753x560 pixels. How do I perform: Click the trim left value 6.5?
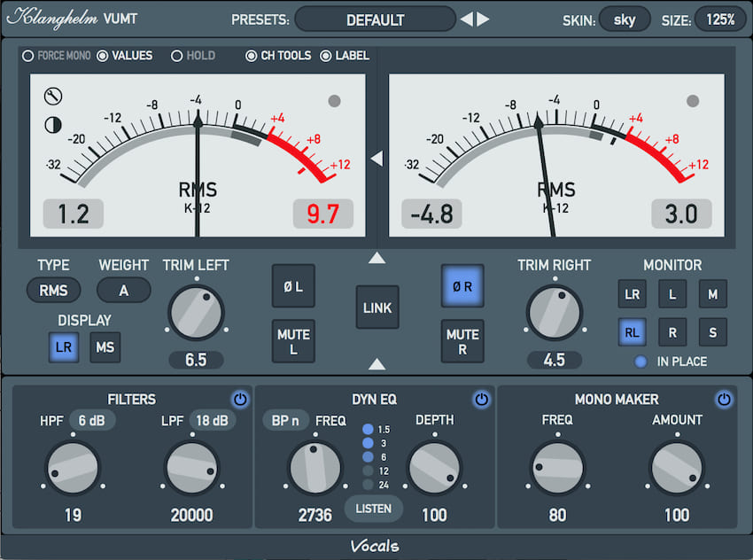tap(196, 360)
